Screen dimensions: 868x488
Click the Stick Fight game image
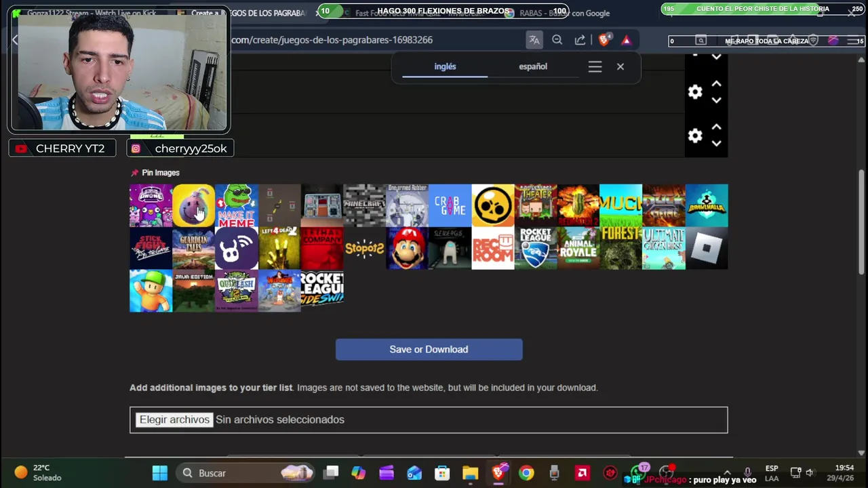[x=151, y=248]
